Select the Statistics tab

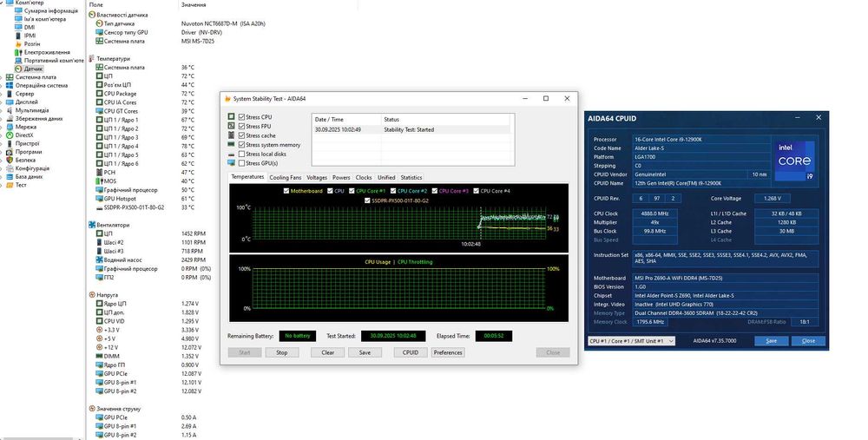coord(411,178)
